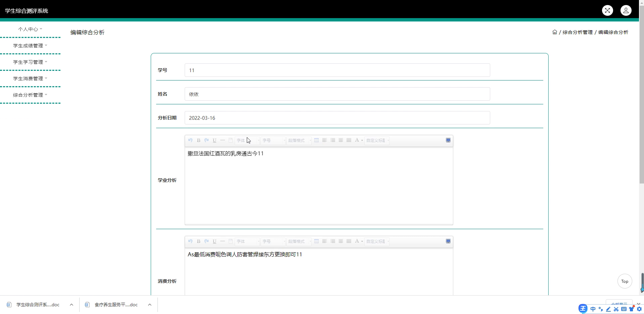644x314 pixels.
Task: Open the 字号 size dropdown in 消费分析 editor
Action: coord(273,242)
